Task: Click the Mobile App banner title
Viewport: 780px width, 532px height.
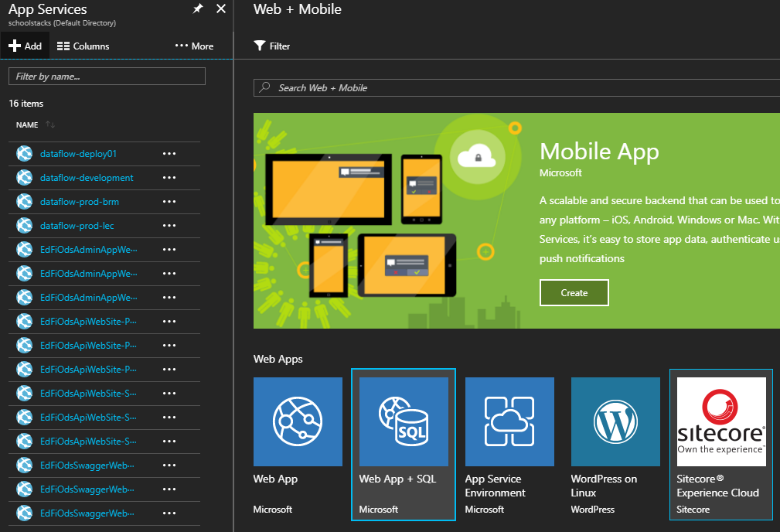Action: [599, 152]
